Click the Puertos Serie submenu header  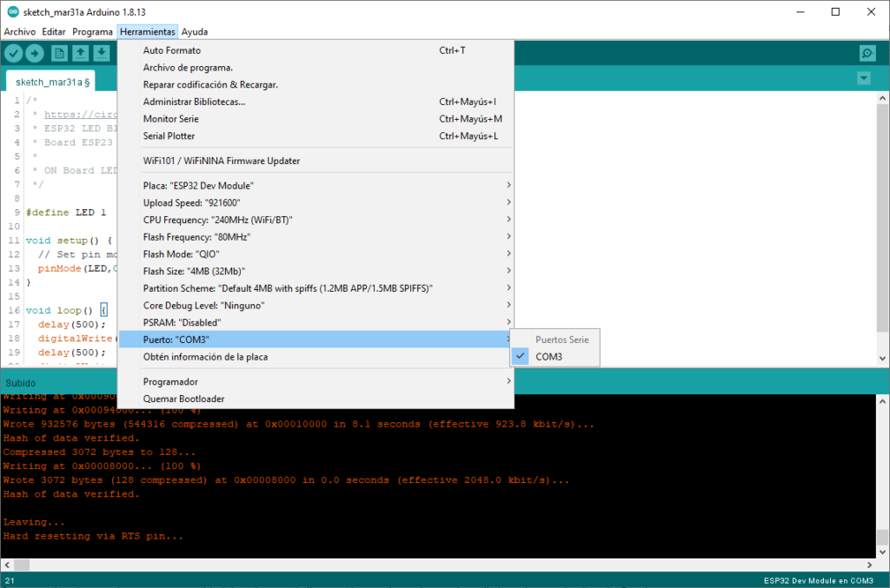(x=562, y=340)
